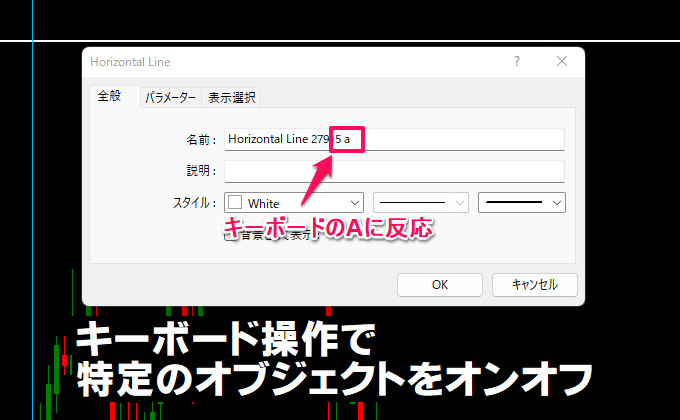This screenshot has width=680, height=420.
Task: Switch to the 全般 tab
Action: [114, 96]
